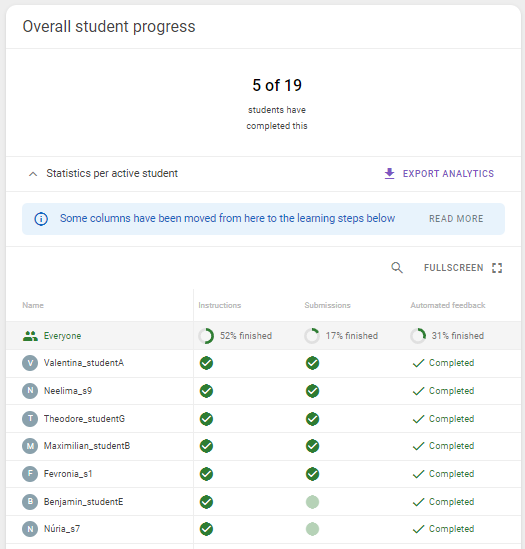Screen dimensions: 525x549
Task: Click the Export Analytics button
Action: pyautogui.click(x=439, y=174)
